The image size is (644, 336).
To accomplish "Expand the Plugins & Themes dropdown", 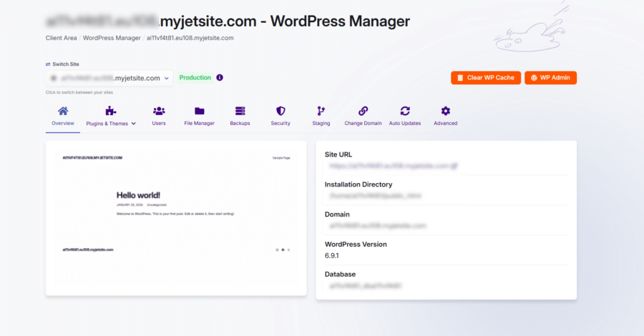I will [x=111, y=123].
